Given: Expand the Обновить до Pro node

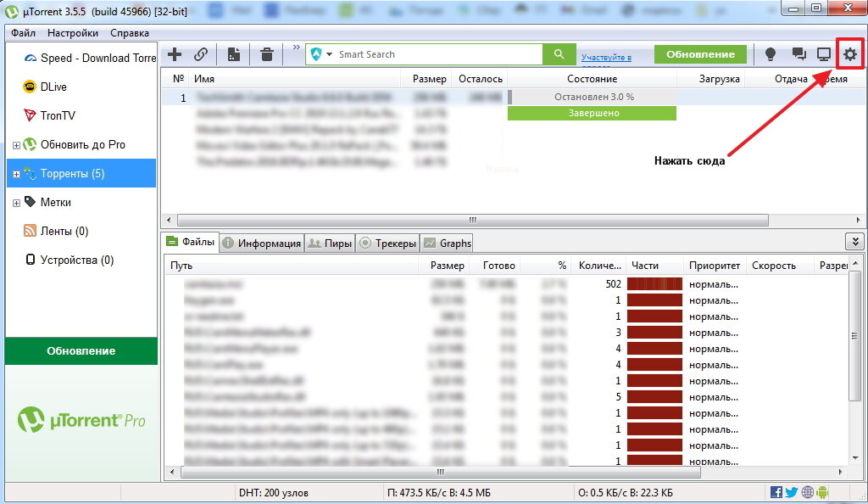Looking at the screenshot, I should tap(16, 146).
